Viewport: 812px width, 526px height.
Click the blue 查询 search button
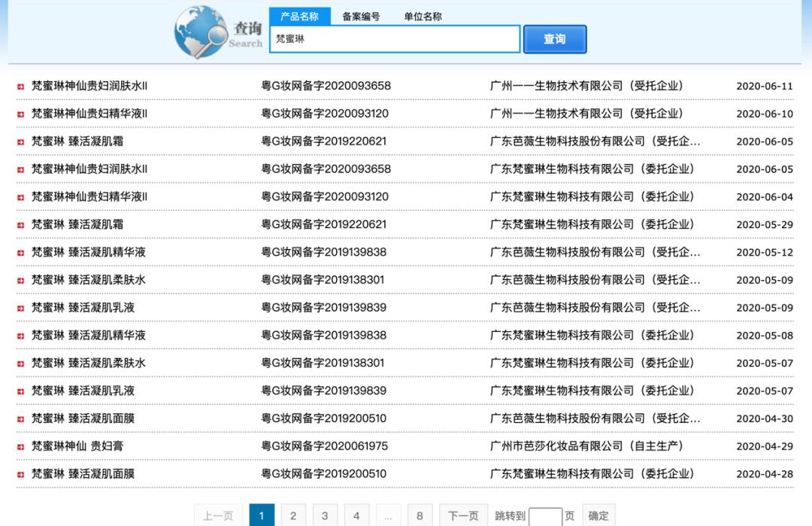point(554,39)
